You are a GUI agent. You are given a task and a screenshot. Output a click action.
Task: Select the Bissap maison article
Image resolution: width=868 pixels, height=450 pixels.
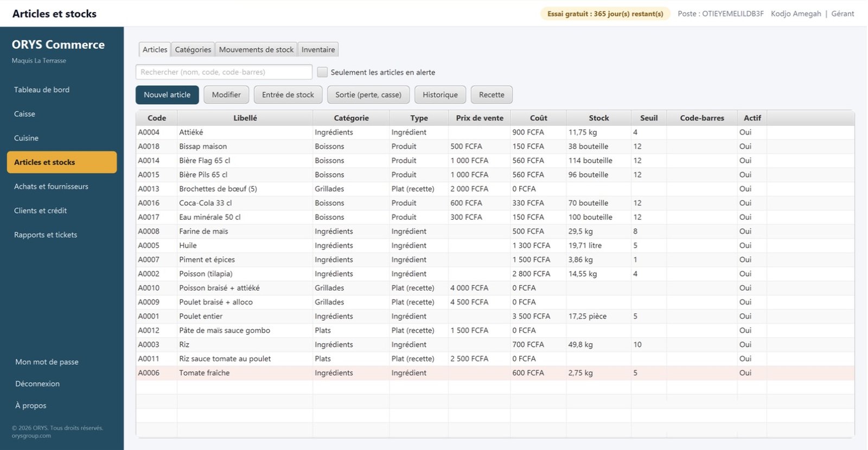coord(495,147)
